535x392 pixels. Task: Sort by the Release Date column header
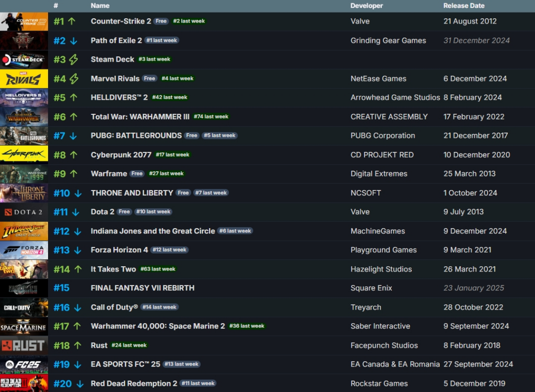point(464,6)
